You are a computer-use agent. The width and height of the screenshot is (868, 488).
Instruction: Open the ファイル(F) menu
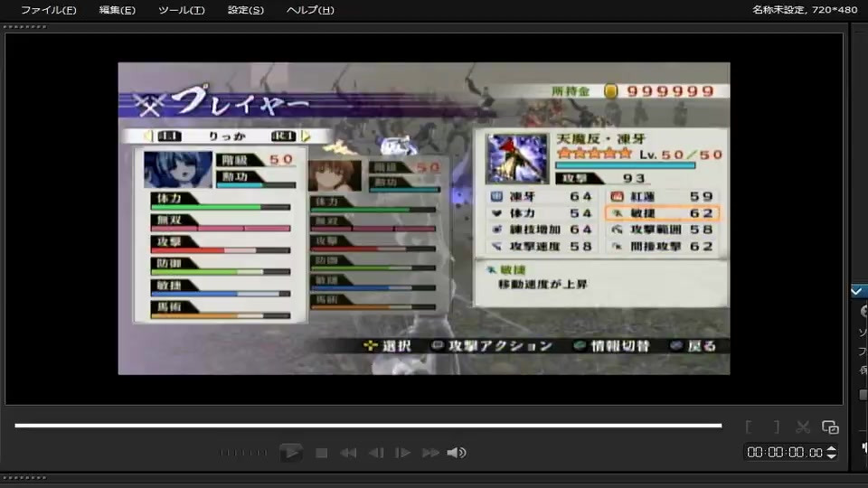click(x=48, y=10)
